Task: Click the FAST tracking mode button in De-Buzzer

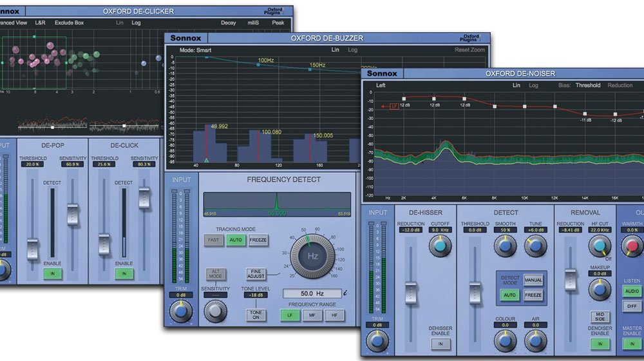Action: pyautogui.click(x=214, y=240)
